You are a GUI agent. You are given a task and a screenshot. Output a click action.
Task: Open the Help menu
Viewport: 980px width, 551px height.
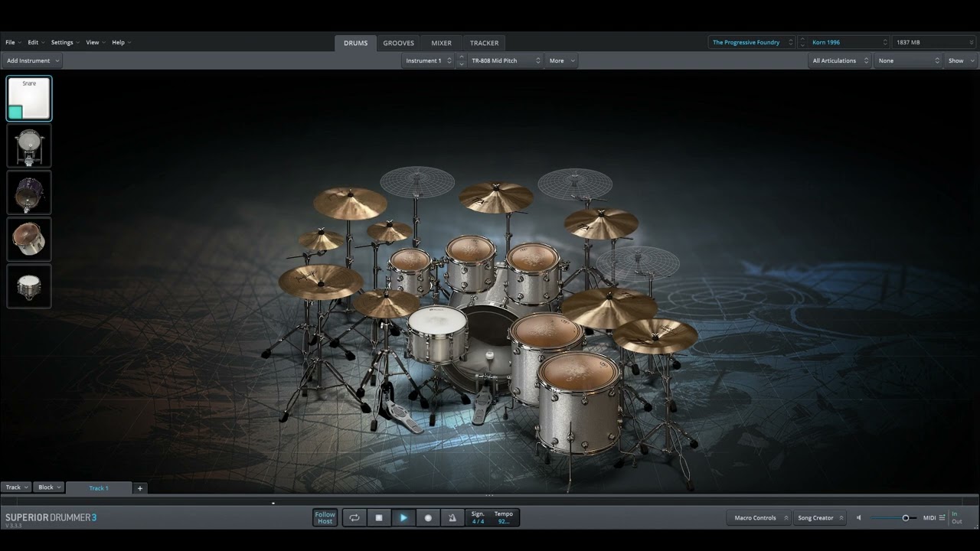(x=121, y=42)
